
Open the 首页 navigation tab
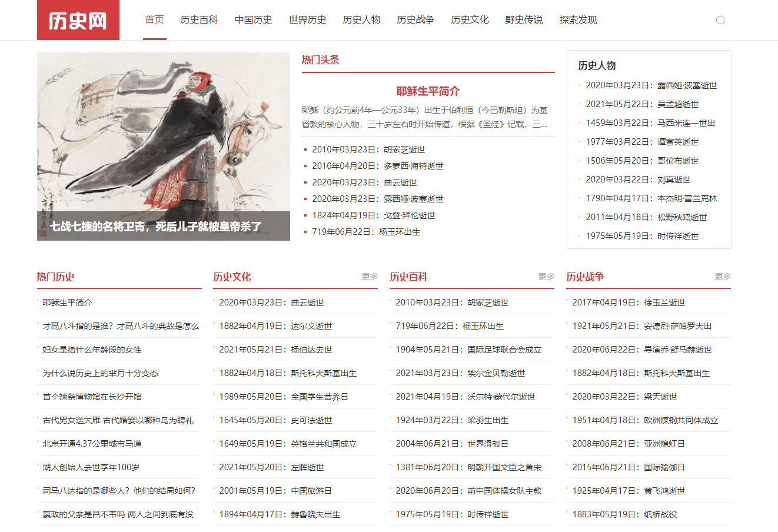[x=155, y=20]
